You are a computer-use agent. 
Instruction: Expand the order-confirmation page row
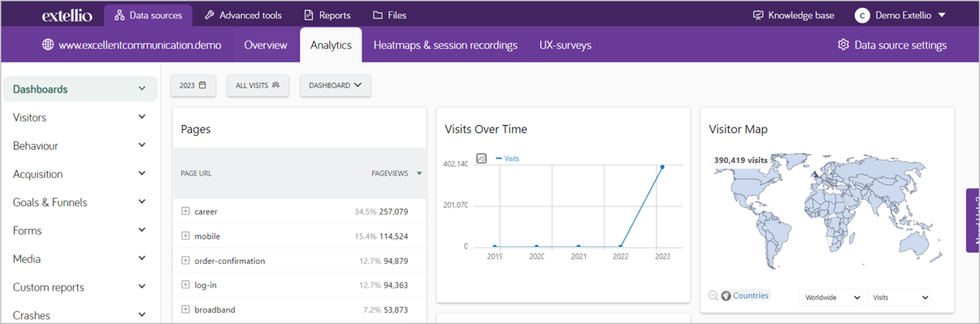coord(185,261)
